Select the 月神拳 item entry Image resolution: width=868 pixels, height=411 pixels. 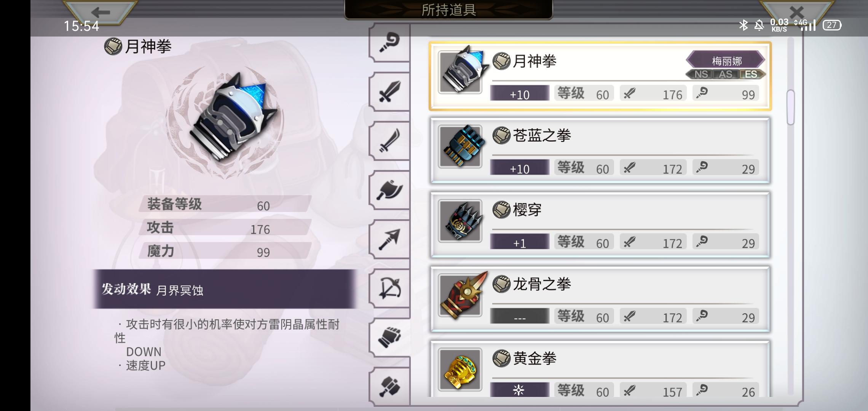pos(600,76)
